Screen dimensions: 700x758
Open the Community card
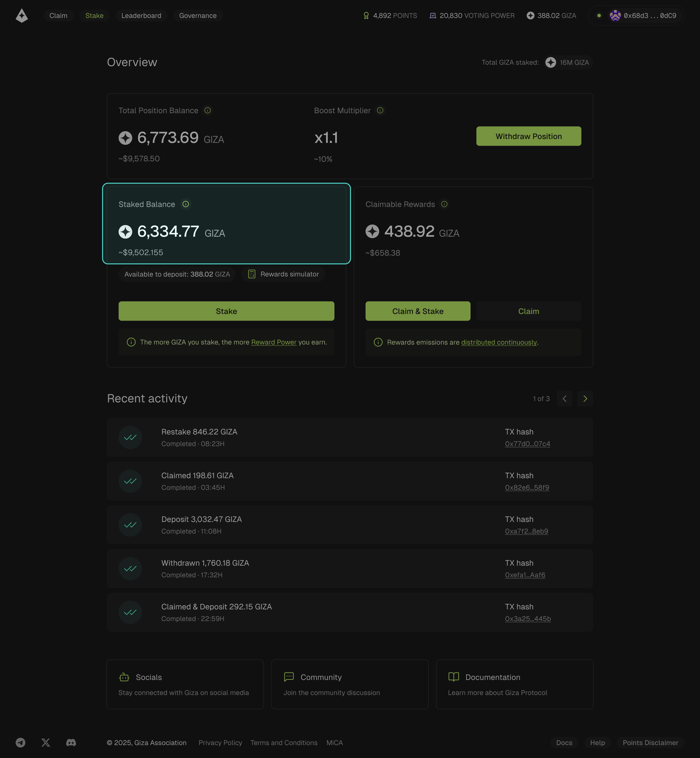click(350, 684)
